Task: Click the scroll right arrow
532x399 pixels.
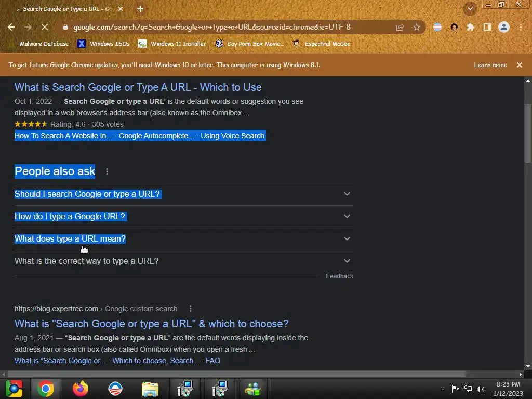Action: click(x=521, y=374)
